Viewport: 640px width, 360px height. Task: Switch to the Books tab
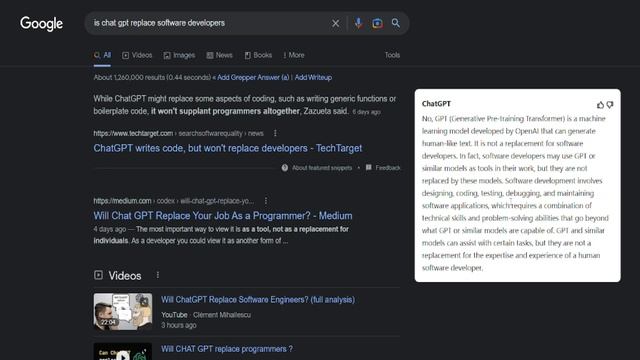258,55
